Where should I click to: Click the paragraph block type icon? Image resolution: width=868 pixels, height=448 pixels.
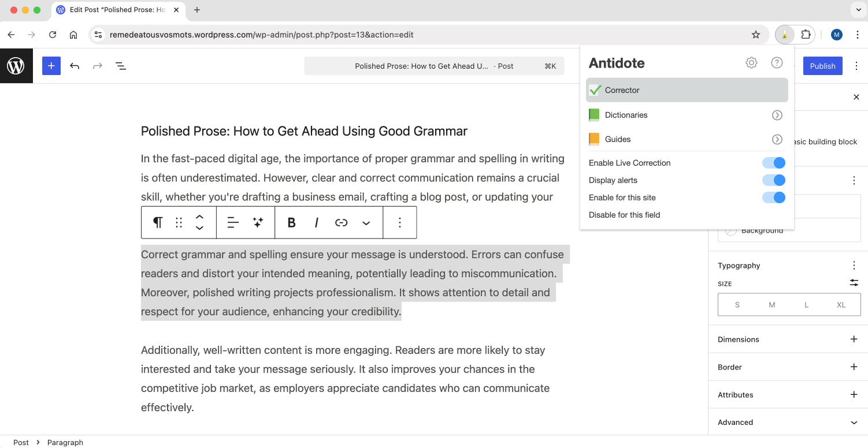coord(157,223)
